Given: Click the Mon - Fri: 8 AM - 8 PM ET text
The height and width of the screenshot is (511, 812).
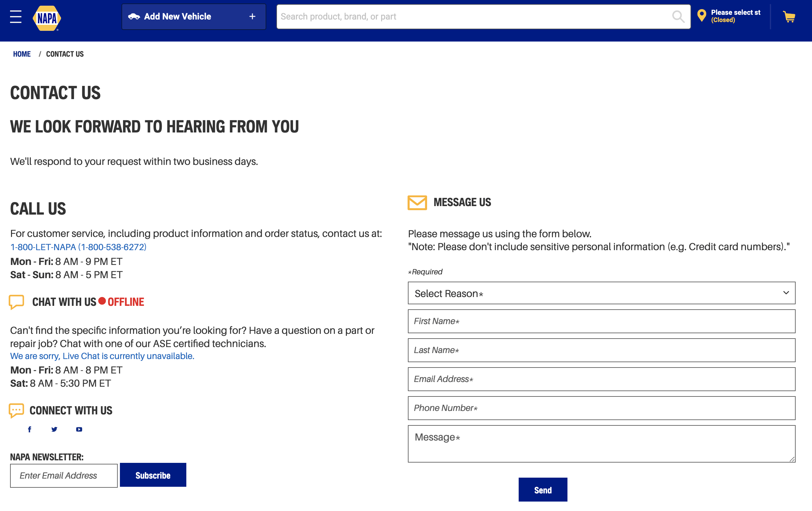Looking at the screenshot, I should (x=66, y=370).
